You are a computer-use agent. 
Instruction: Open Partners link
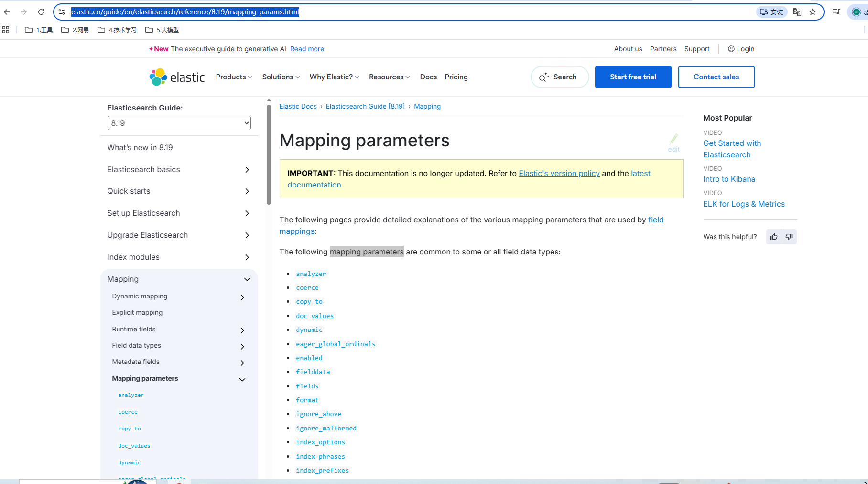coord(663,49)
